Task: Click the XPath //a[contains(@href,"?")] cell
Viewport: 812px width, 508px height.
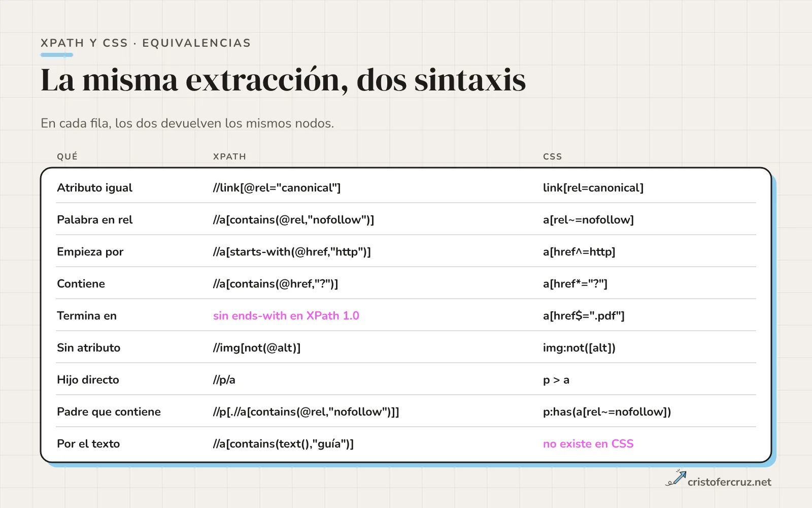Action: pyautogui.click(x=276, y=284)
